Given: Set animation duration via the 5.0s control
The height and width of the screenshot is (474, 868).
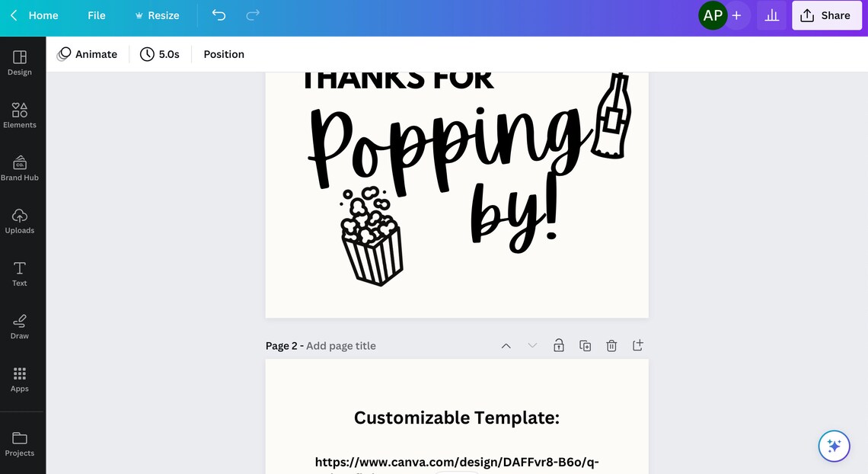Looking at the screenshot, I should 160,53.
